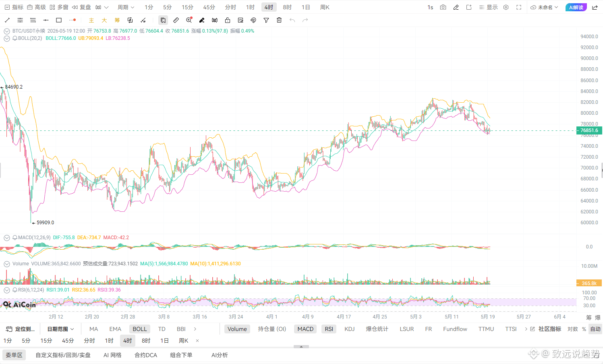Screen dimensions: 603x364
Task: Select the rectangle shape drawing tool
Action: 59,20
